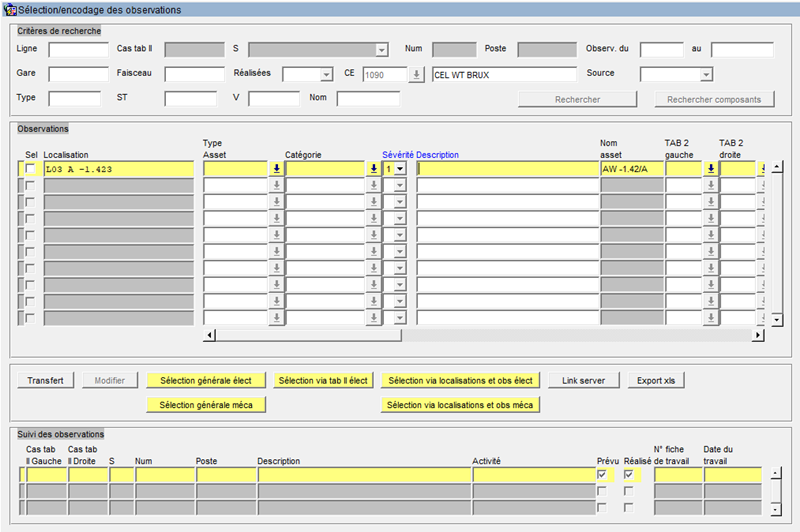Click the Faisceau input field
The height and width of the screenshot is (532, 800).
coord(194,74)
